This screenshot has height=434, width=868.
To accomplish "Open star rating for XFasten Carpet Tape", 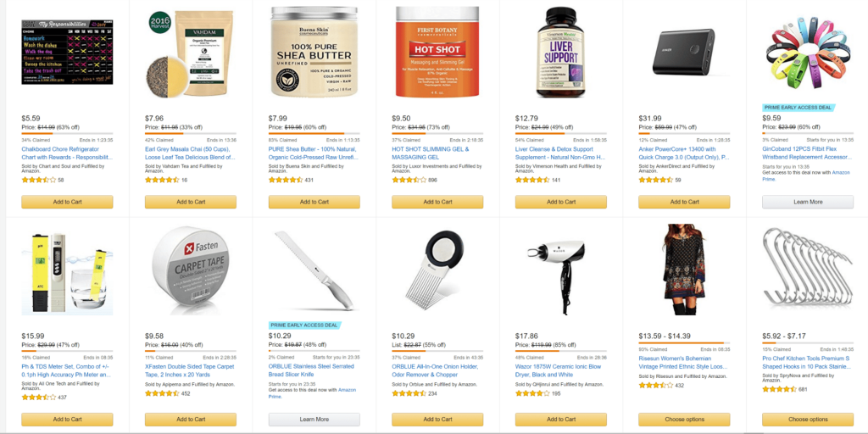I will click(x=162, y=393).
